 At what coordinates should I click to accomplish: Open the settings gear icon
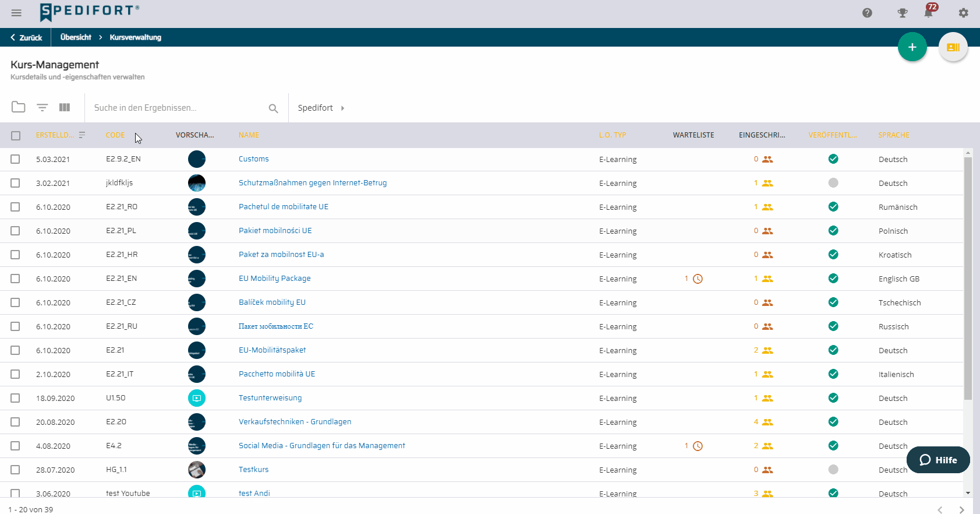click(x=964, y=13)
